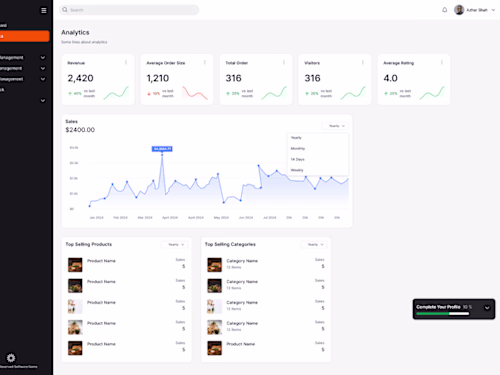Viewport: 500px width, 375px height.
Task: Open the settings gear in sidebar
Action: tap(11, 358)
